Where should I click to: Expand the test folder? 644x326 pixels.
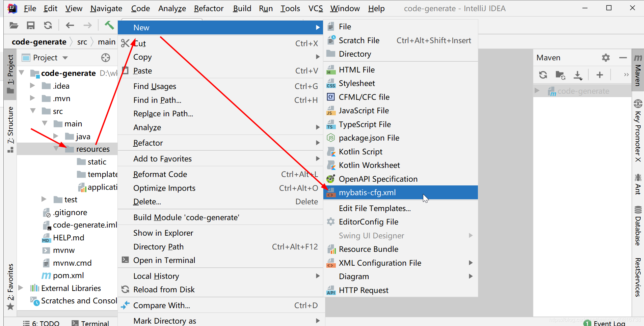[x=44, y=199]
